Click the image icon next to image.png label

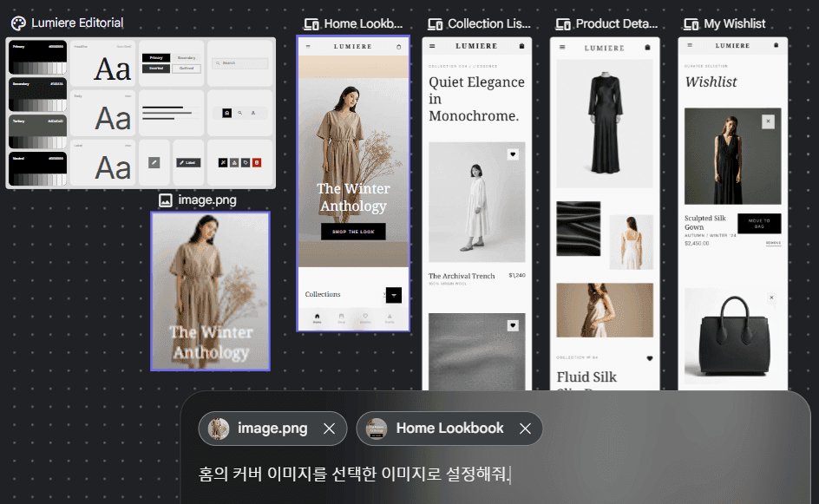pyautogui.click(x=166, y=200)
